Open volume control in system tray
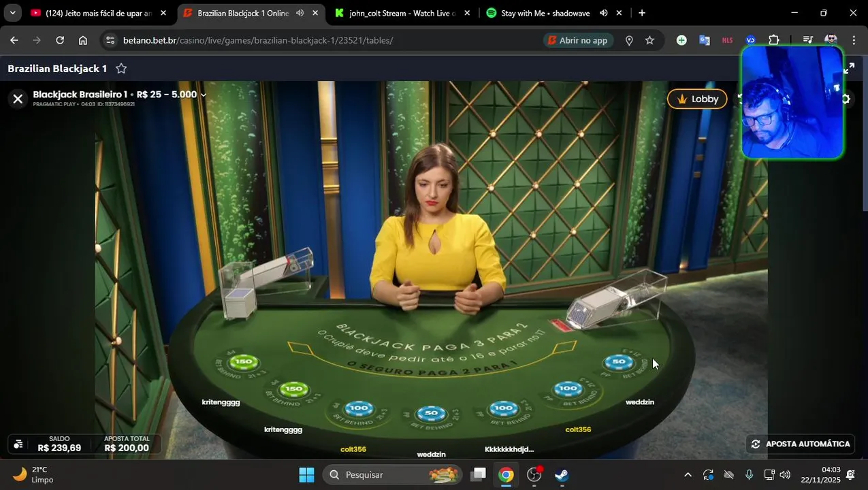 point(785,474)
